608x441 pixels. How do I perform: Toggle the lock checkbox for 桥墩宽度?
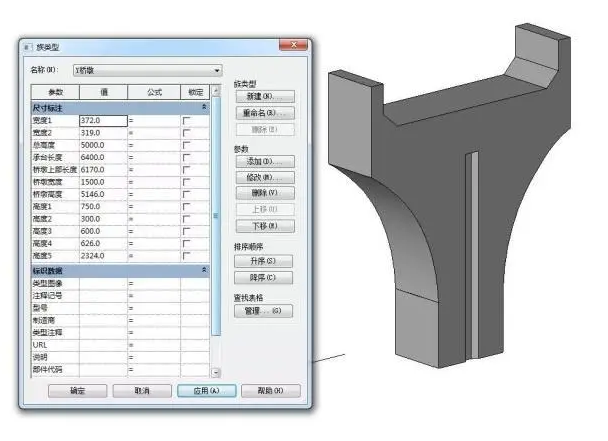pos(187,182)
